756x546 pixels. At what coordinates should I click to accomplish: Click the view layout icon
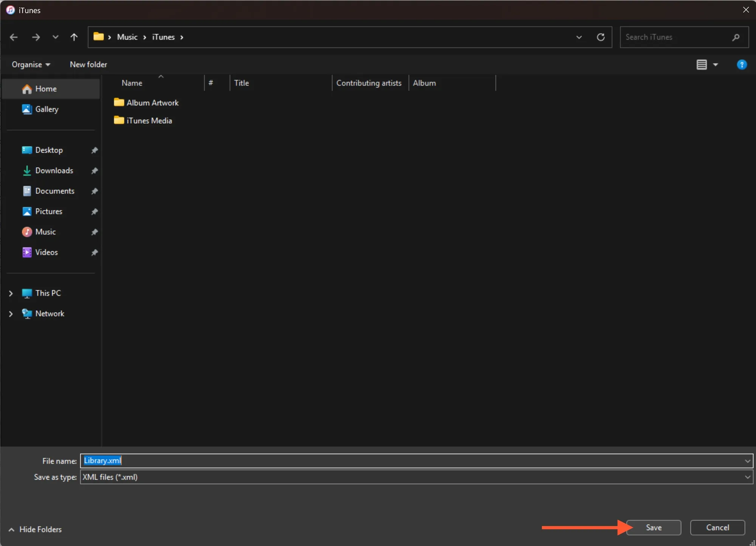point(702,65)
